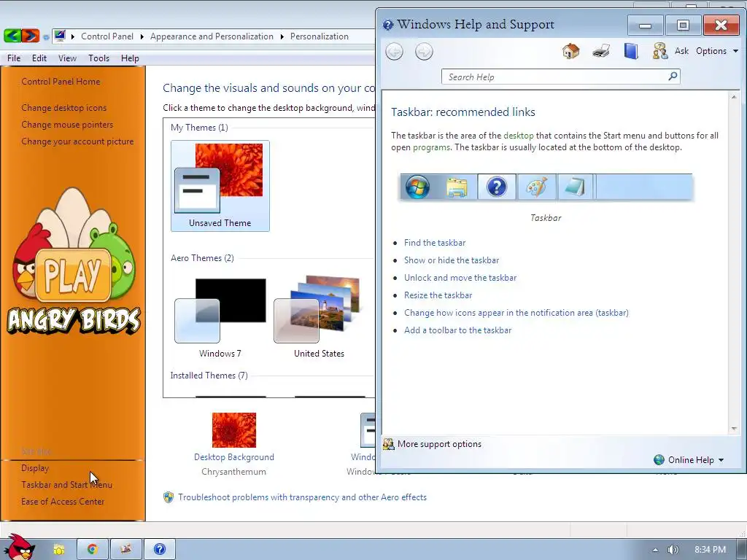747x560 pixels.
Task: Open Show or hide the taskbar link
Action: tap(451, 260)
